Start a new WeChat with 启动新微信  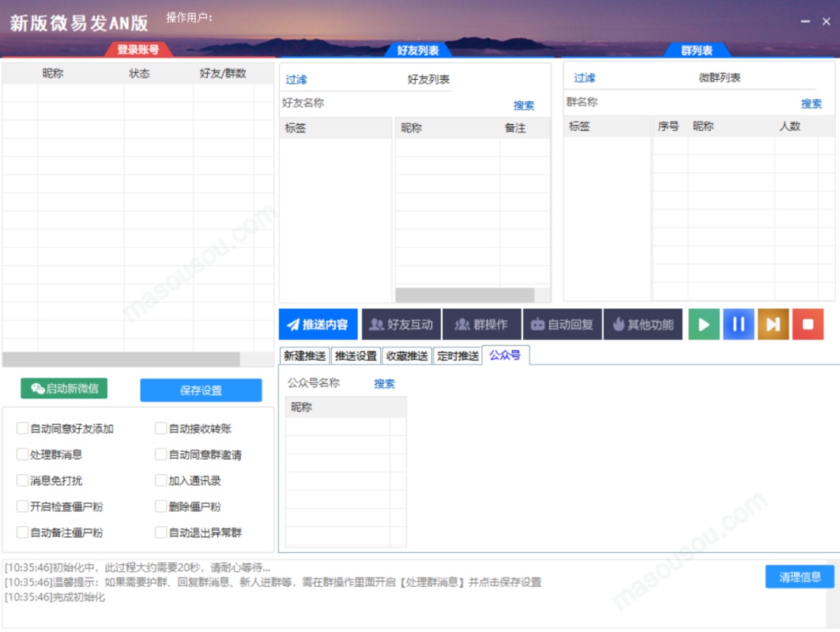click(64, 389)
